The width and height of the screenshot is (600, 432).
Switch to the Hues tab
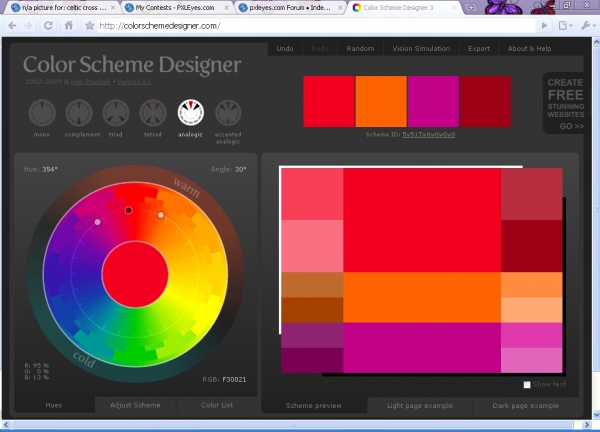coord(54,405)
